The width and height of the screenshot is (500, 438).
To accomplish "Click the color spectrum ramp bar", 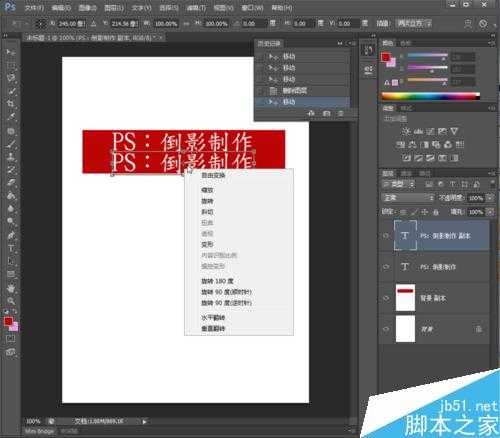I will point(431,96).
